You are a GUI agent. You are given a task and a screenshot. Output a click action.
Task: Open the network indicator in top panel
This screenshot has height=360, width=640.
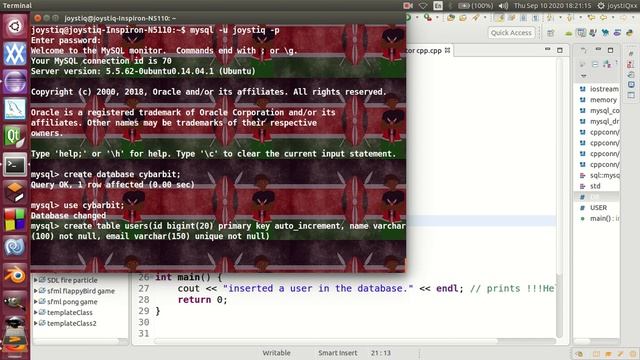point(423,5)
